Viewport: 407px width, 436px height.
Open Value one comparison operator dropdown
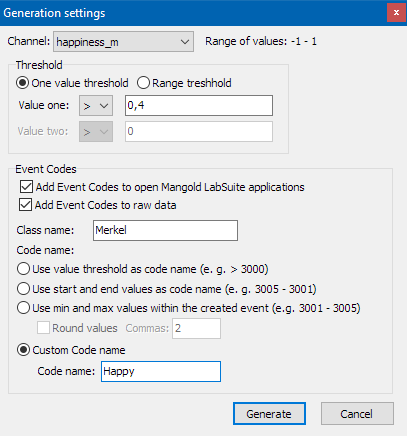[x=96, y=106]
